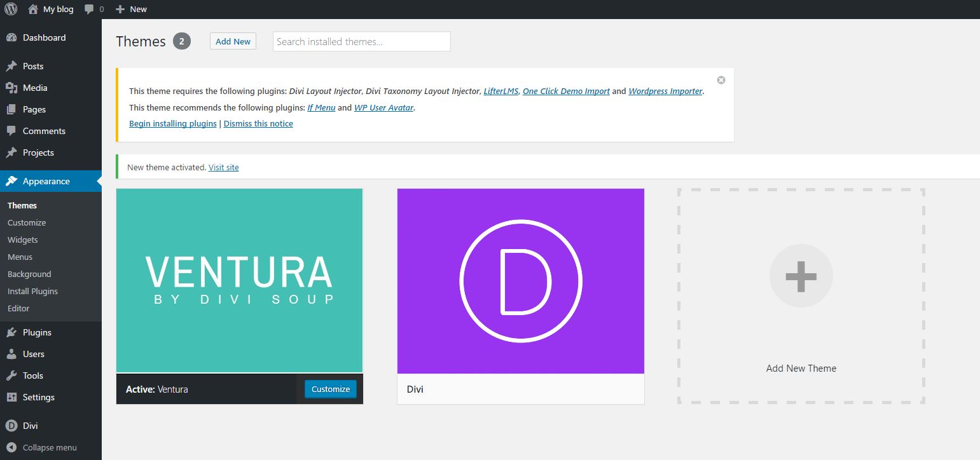
Task: Click the plus icon next to New
Action: tap(120, 9)
